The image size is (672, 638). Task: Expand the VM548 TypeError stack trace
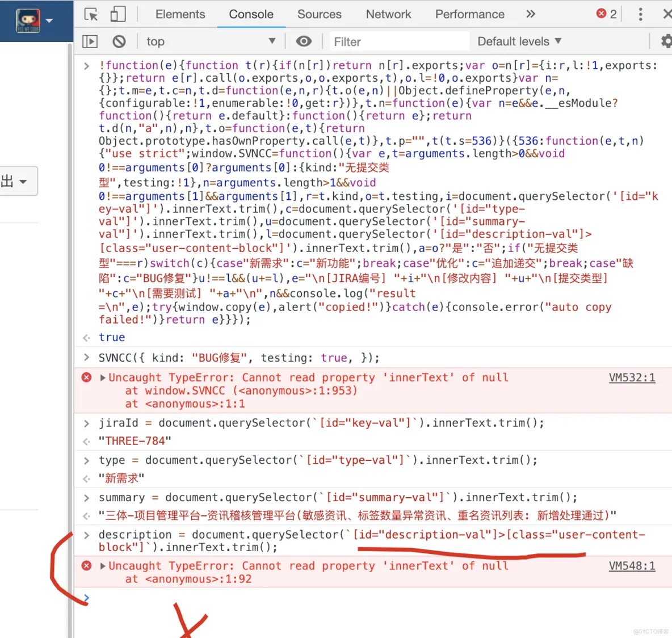tap(103, 566)
